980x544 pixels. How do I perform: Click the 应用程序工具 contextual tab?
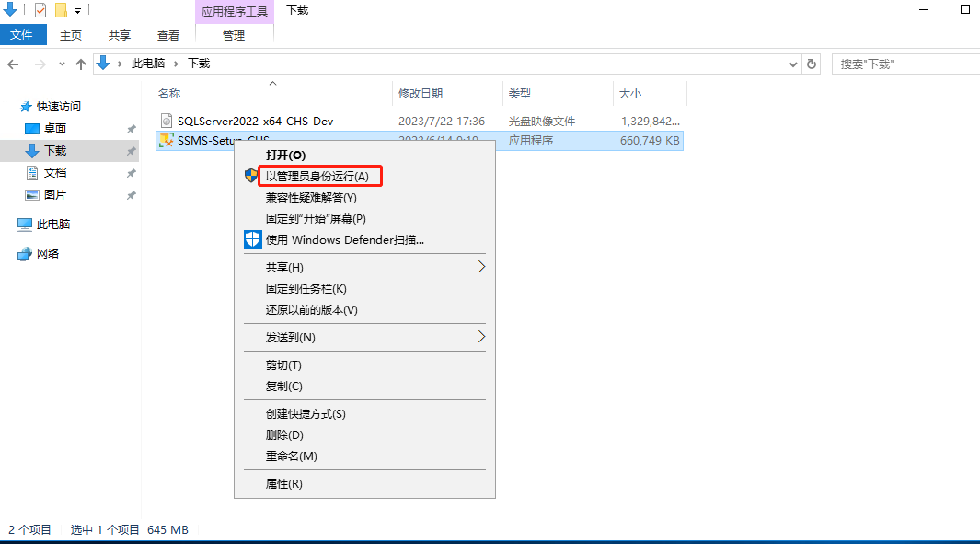[235, 11]
